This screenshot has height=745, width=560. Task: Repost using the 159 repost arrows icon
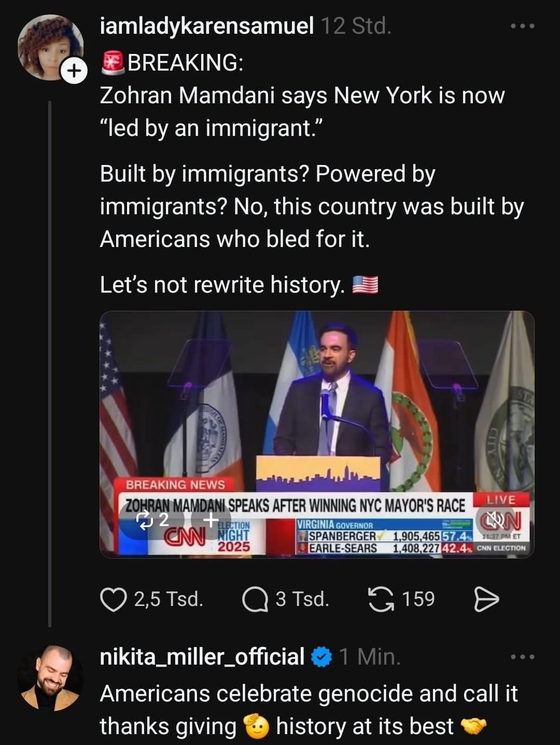pos(381,600)
